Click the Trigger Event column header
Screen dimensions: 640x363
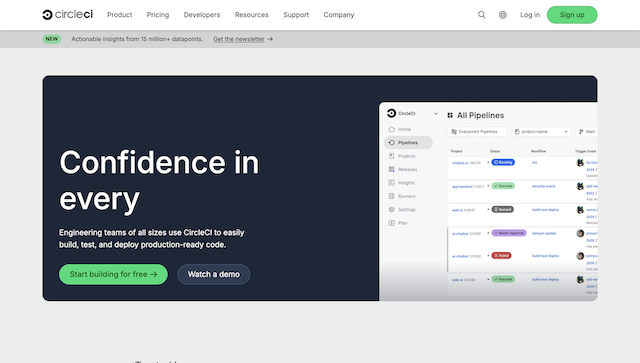[586, 151]
